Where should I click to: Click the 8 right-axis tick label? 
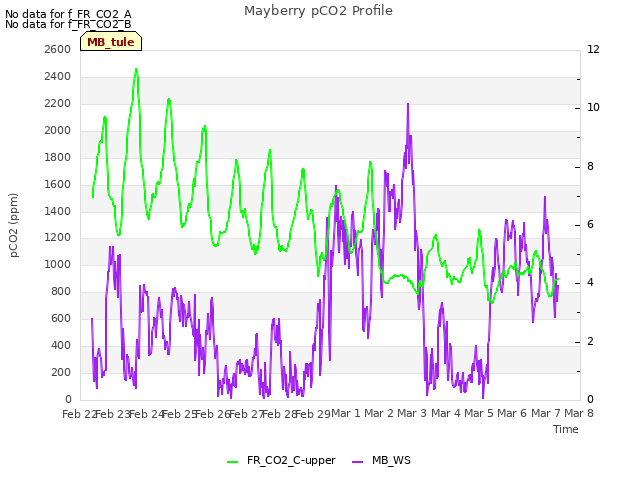click(590, 166)
